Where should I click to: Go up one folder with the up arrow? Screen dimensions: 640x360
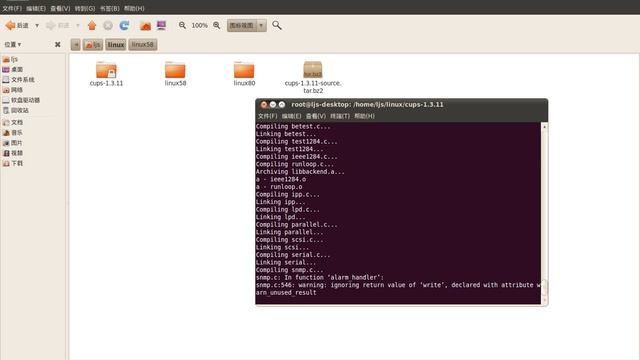coord(92,25)
